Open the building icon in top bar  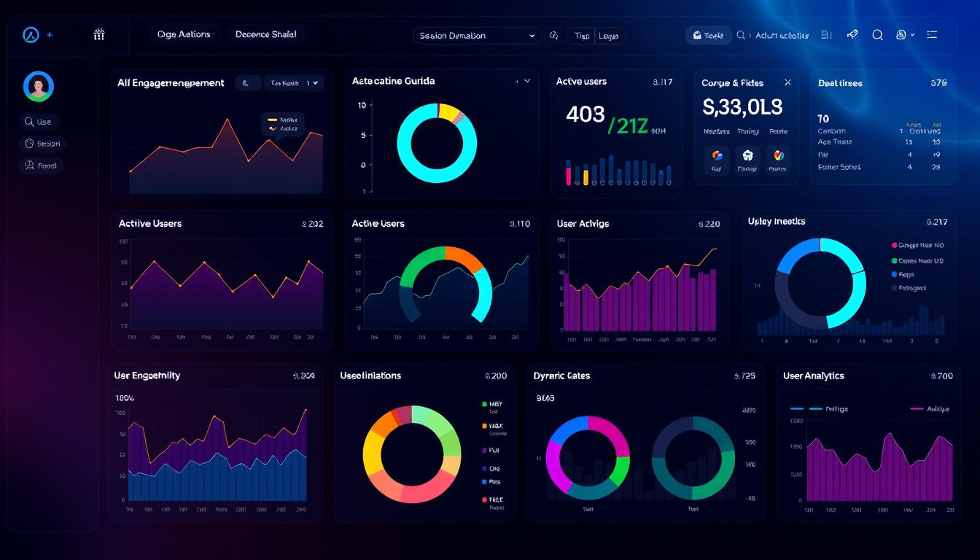click(x=100, y=34)
